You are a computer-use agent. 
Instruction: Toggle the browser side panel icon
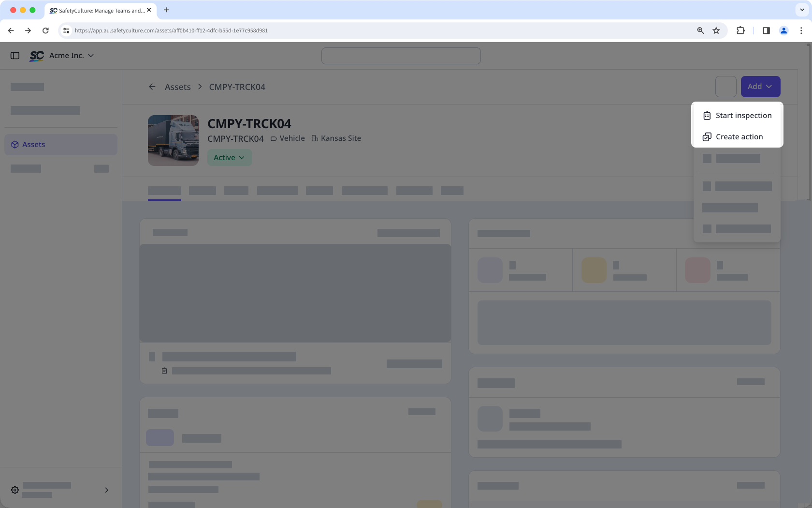pos(766,30)
